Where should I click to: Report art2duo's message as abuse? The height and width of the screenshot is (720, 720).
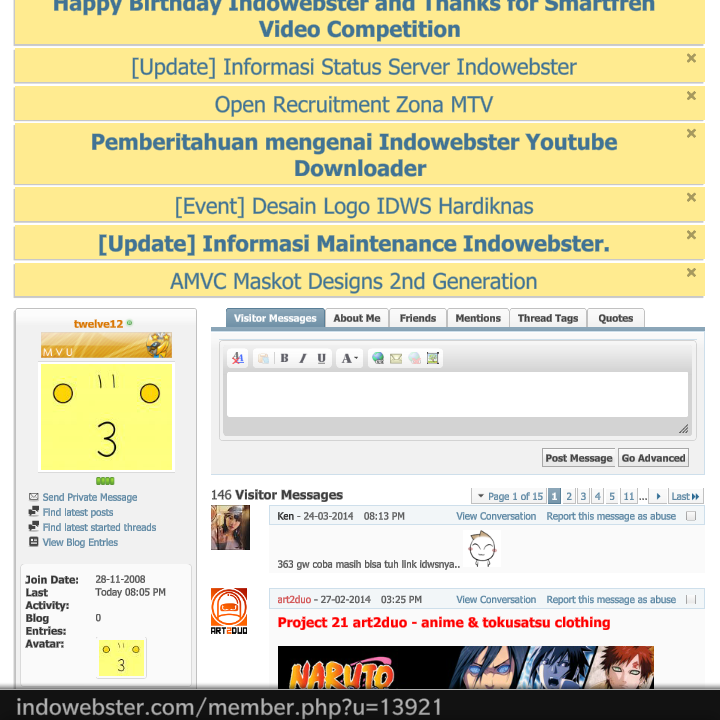point(611,600)
